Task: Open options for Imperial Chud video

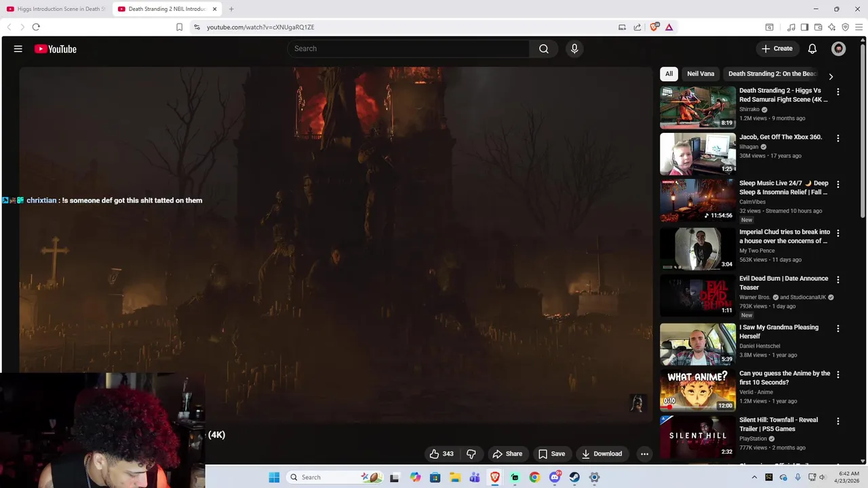Action: [x=838, y=233]
